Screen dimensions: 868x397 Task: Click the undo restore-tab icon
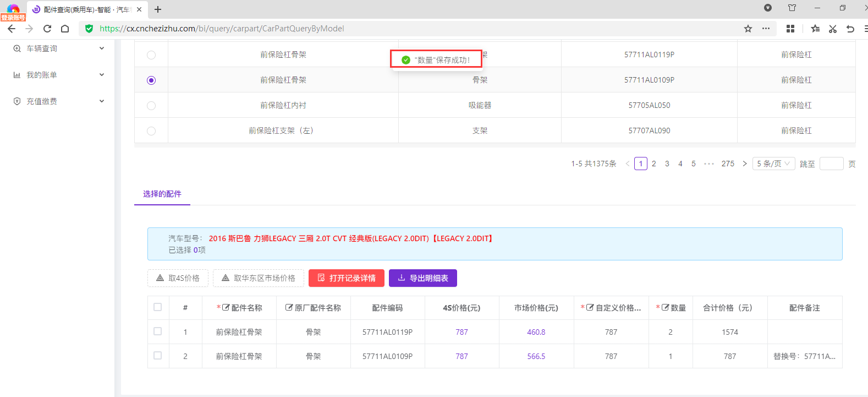pyautogui.click(x=850, y=29)
